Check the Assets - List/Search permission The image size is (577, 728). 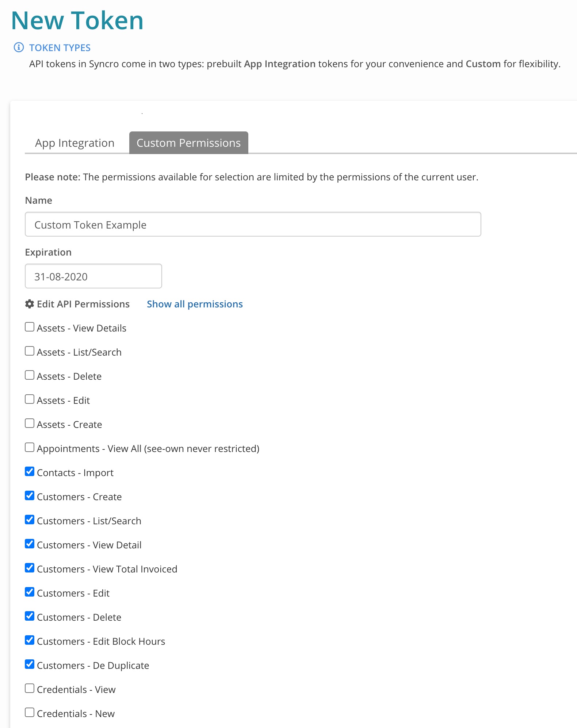[30, 351]
